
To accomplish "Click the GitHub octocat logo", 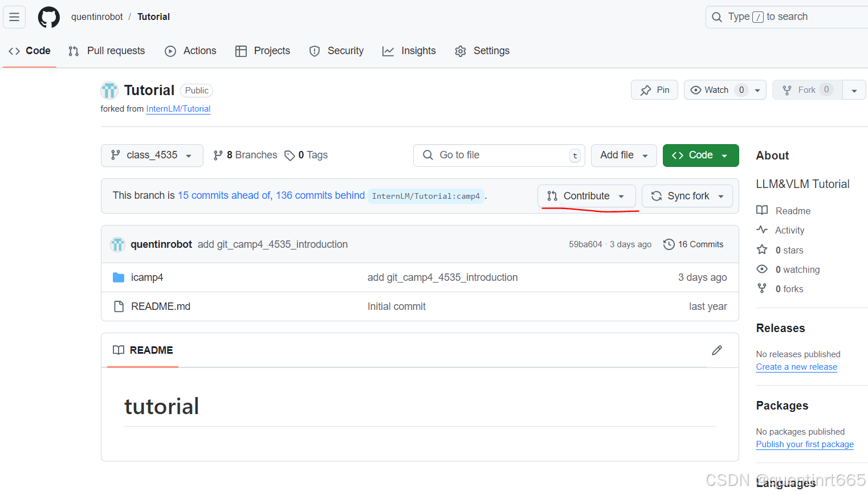I will (x=48, y=17).
